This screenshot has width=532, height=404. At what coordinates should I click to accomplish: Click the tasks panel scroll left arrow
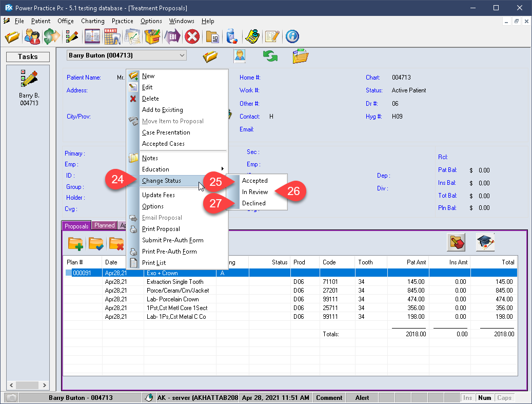[x=11, y=386]
